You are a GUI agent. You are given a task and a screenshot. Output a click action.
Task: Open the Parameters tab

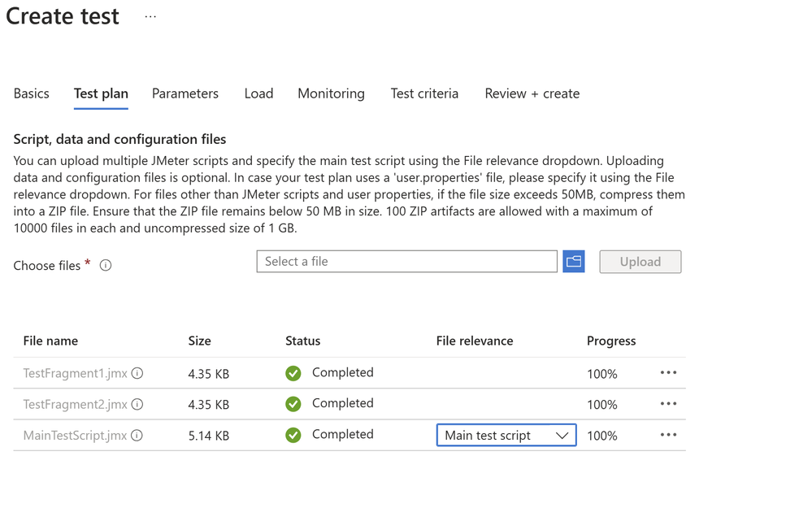[x=185, y=93]
